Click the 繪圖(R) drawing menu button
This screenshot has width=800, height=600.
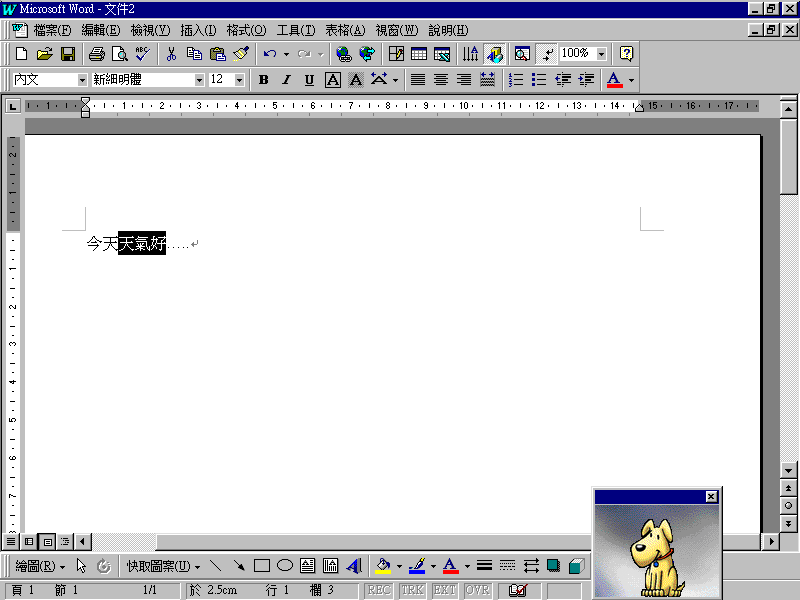point(40,566)
